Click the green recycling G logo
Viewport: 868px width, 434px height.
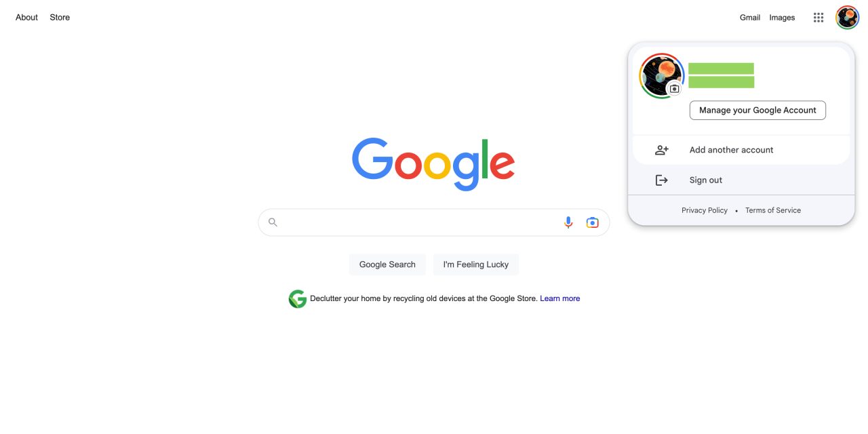(298, 299)
